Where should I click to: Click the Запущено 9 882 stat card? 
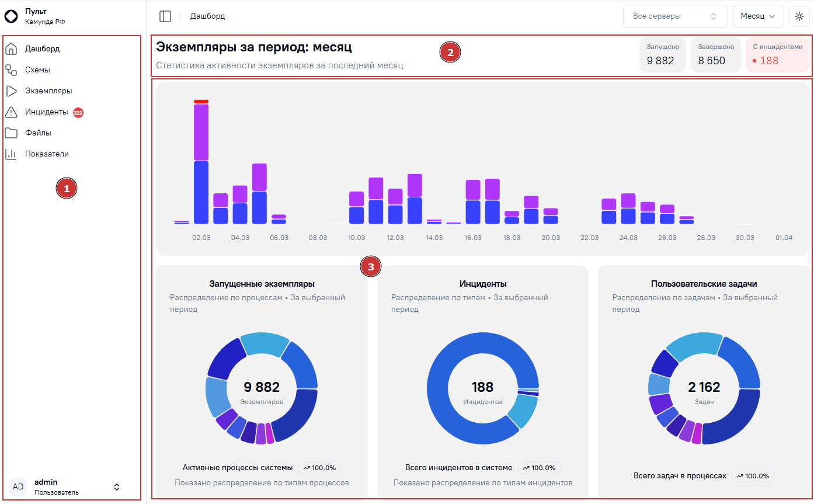point(663,55)
